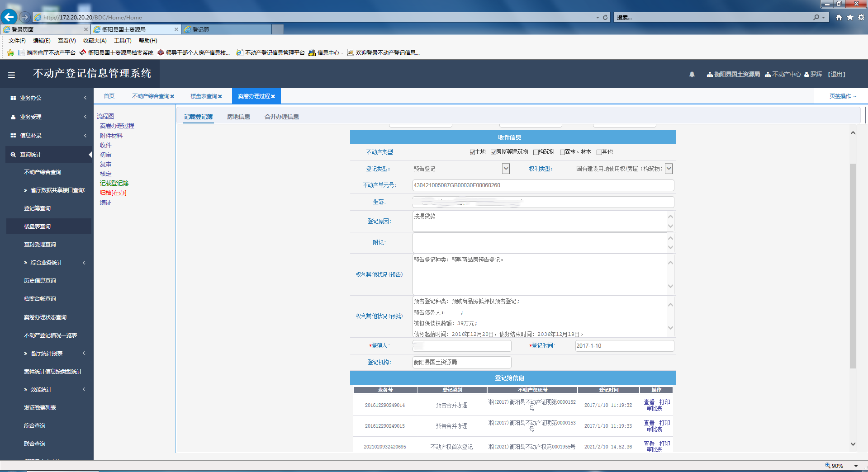Open 流程图 link in left panel
The width and height of the screenshot is (868, 472).
point(105,116)
